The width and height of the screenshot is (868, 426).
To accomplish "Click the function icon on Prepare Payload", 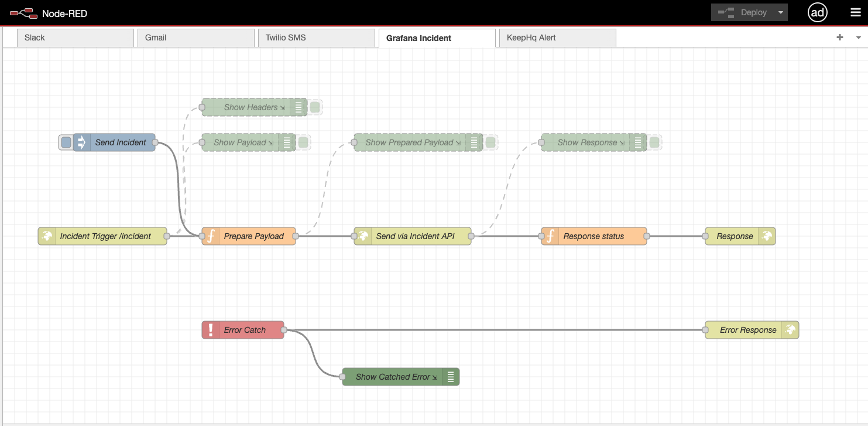I will pyautogui.click(x=211, y=236).
